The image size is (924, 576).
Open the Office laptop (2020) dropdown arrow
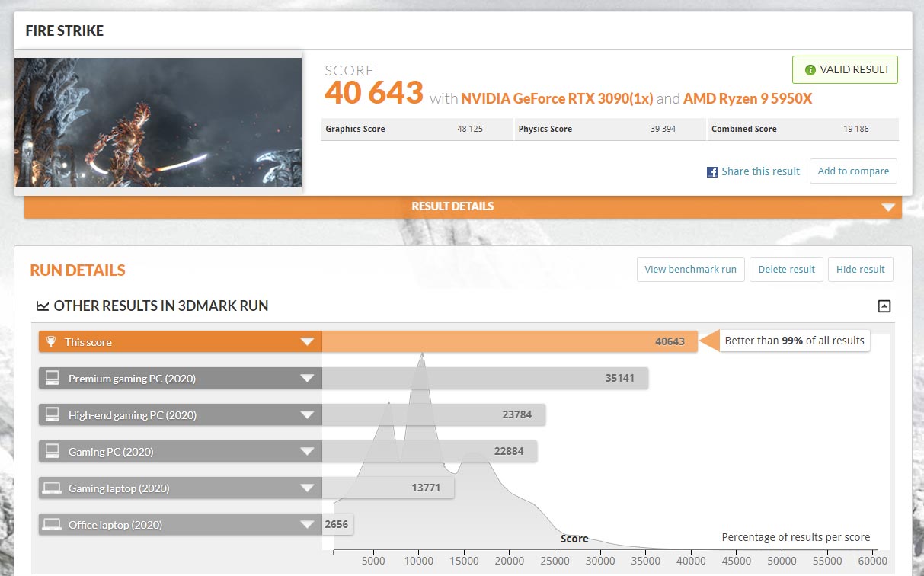307,525
